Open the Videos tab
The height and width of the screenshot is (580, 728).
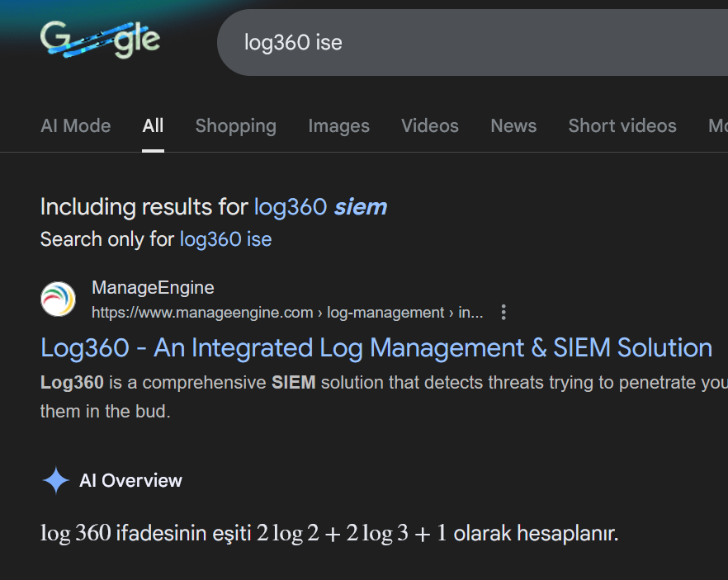(429, 126)
